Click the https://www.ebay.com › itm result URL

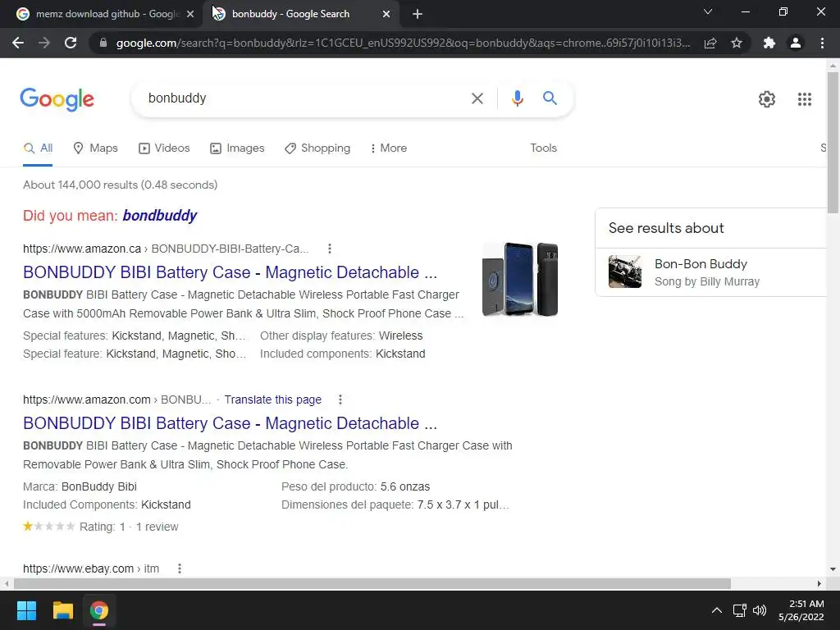pos(91,568)
